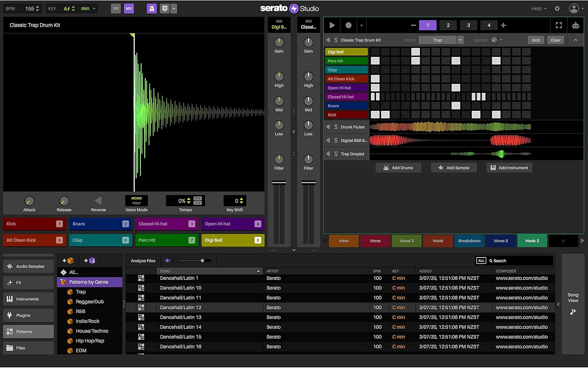Mute the Drunk Flutes track

click(x=328, y=126)
